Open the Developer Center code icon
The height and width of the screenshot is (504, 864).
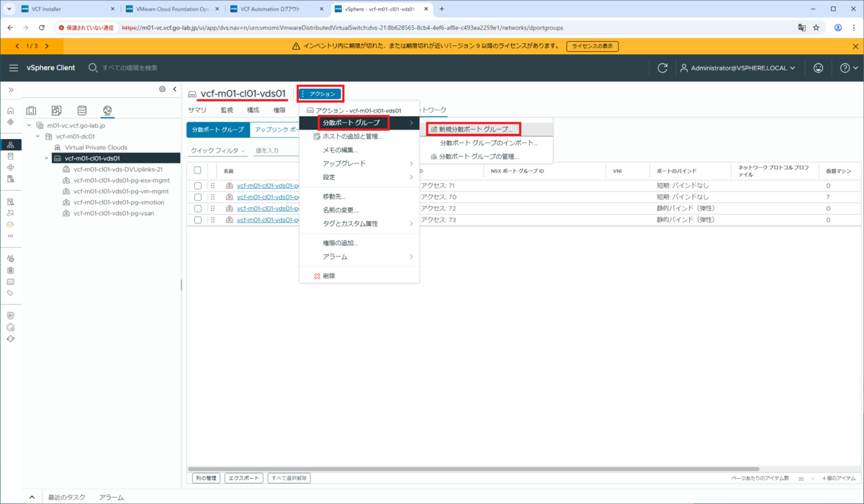coord(10,235)
